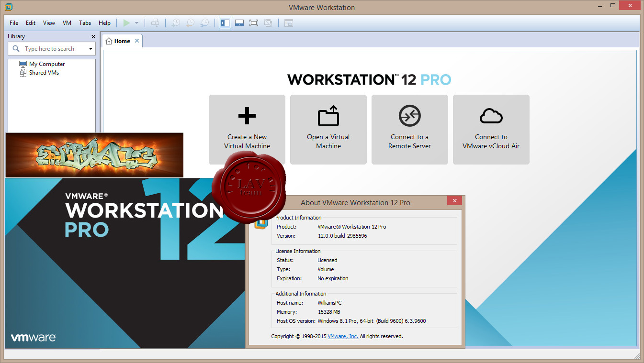Select Shared VMs in the library tree
This screenshot has height=363, width=644.
pyautogui.click(x=44, y=73)
